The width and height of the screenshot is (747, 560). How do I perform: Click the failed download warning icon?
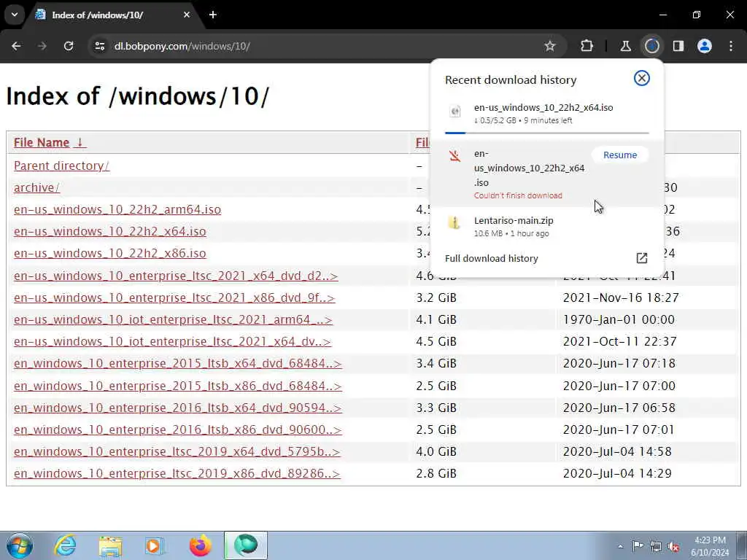(x=455, y=156)
